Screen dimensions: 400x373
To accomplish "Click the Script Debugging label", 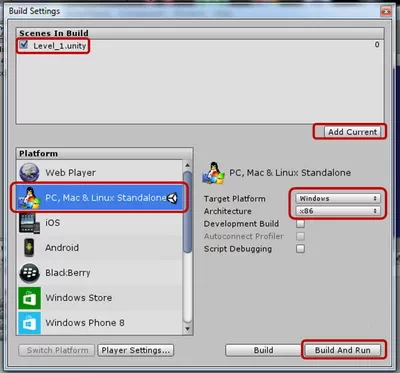I will pyautogui.click(x=238, y=249).
